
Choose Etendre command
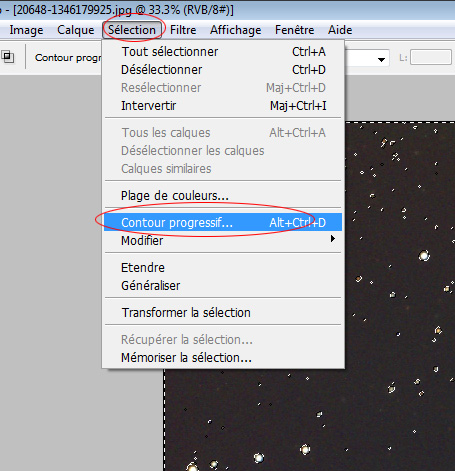pos(223,268)
